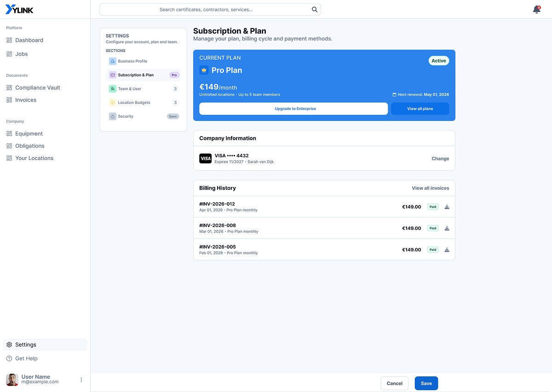This screenshot has height=392, width=552.
Task: Click invoice number #INV-2026-008
Action: (218, 226)
